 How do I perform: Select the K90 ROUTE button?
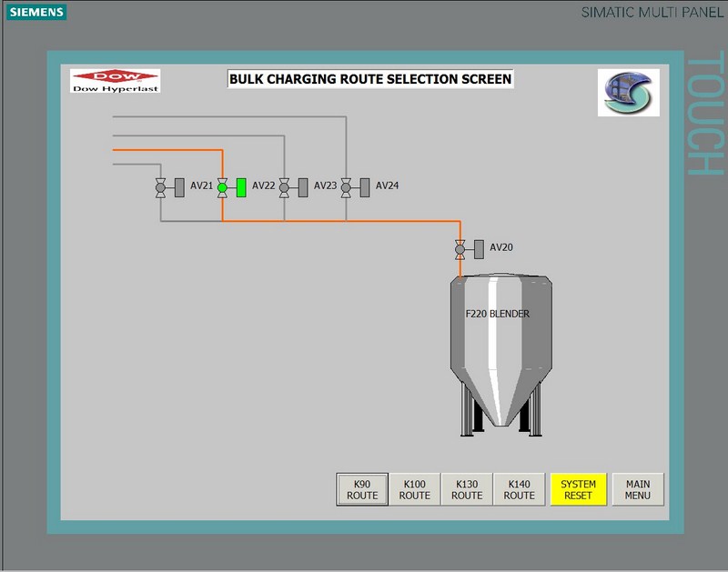click(x=362, y=489)
